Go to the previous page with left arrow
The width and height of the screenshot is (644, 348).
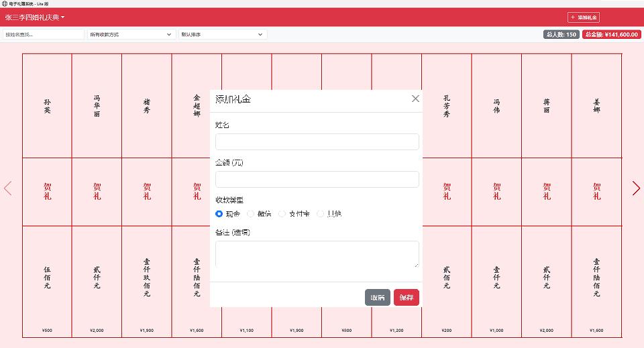tap(8, 188)
